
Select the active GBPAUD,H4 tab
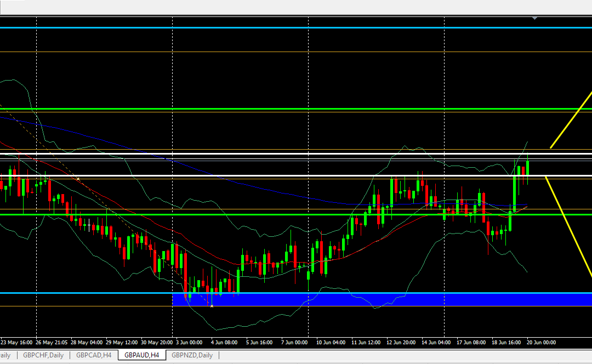click(x=141, y=355)
